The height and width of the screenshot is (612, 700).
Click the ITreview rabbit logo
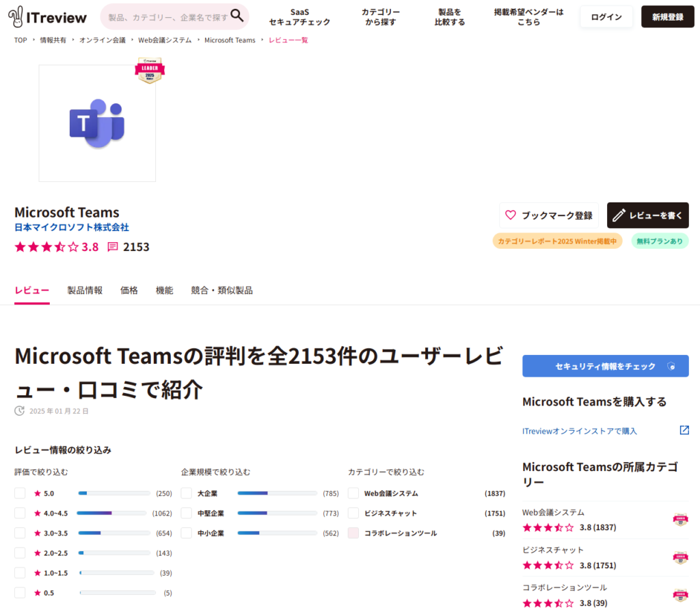(x=47, y=17)
